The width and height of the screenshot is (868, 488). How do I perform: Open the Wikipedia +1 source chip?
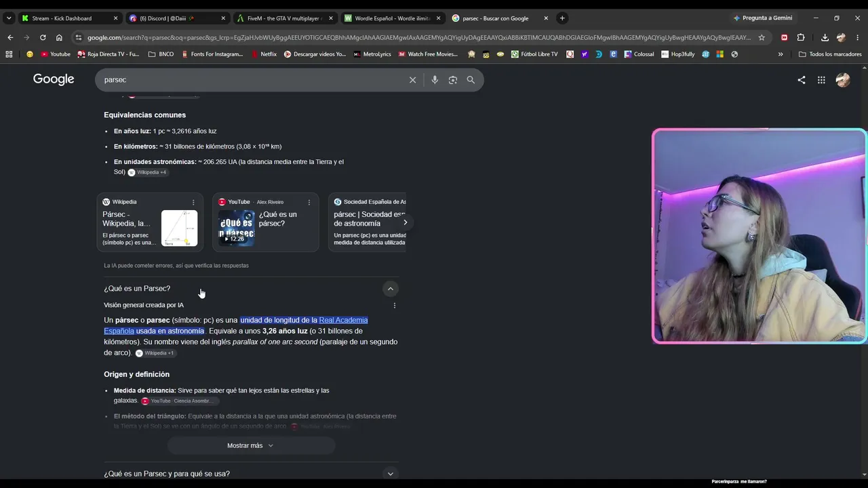point(155,353)
